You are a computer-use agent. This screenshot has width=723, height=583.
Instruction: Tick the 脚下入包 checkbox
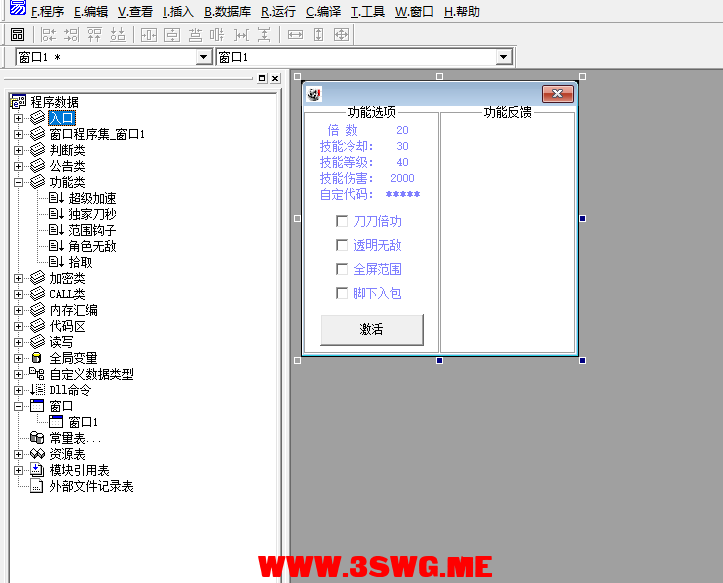coord(342,293)
